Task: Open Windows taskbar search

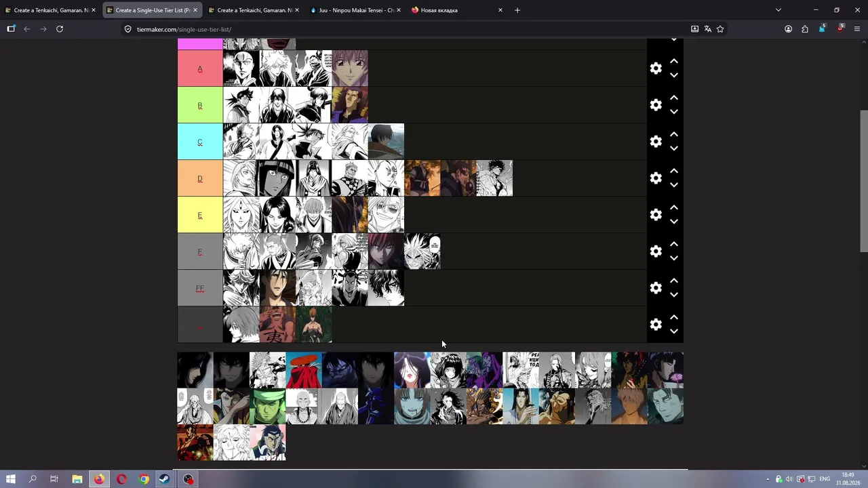Action: [33, 479]
